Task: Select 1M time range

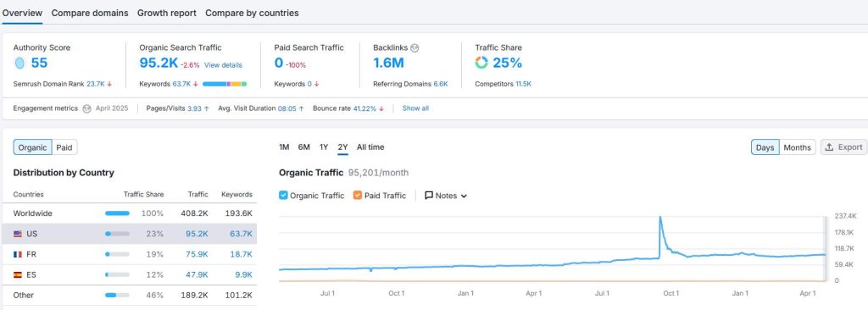Action: coord(284,147)
